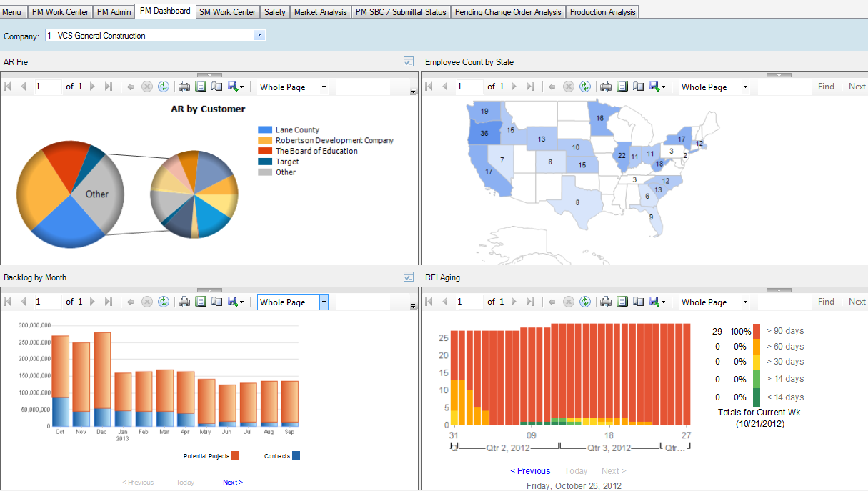Refresh the AR Pie report

[x=164, y=87]
